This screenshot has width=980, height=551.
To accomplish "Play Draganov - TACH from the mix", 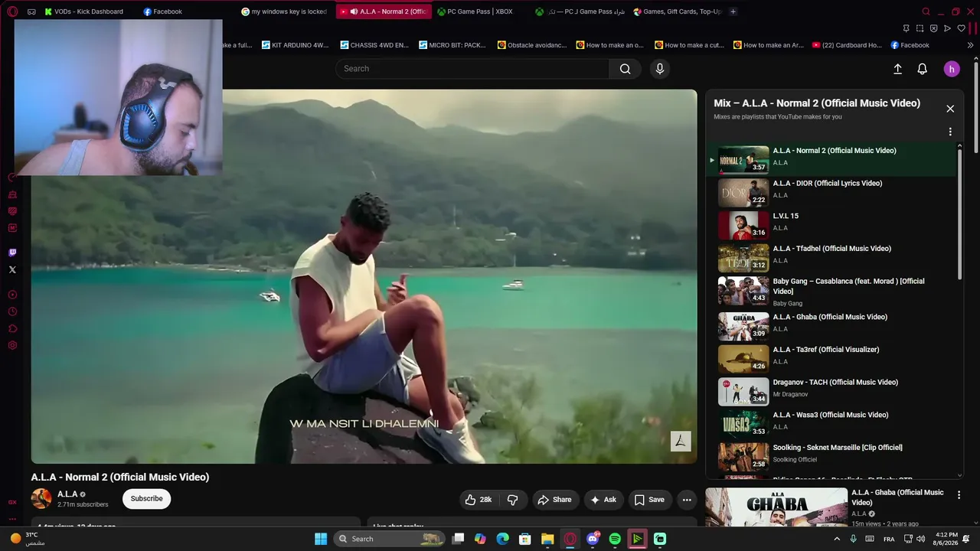I will (x=832, y=392).
